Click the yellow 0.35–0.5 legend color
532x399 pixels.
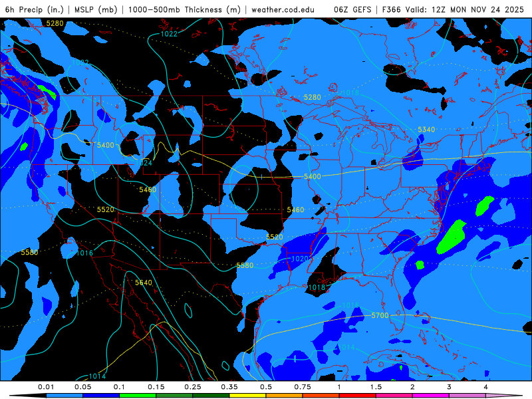click(x=247, y=396)
